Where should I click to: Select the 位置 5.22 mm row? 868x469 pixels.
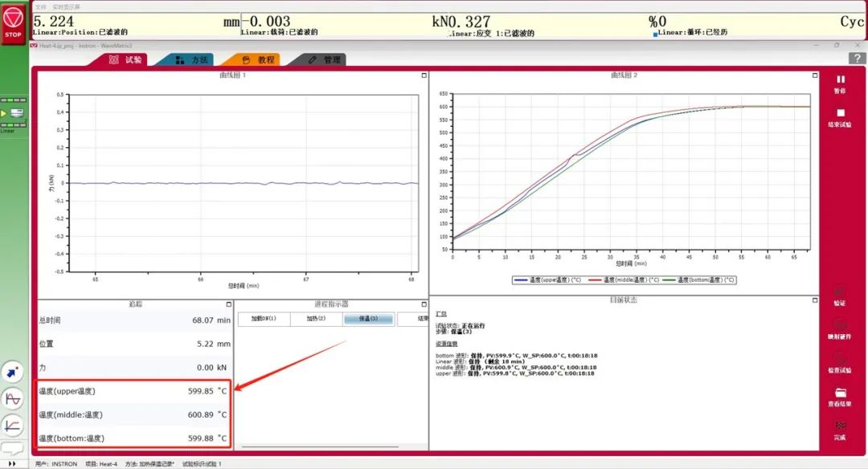pos(134,344)
